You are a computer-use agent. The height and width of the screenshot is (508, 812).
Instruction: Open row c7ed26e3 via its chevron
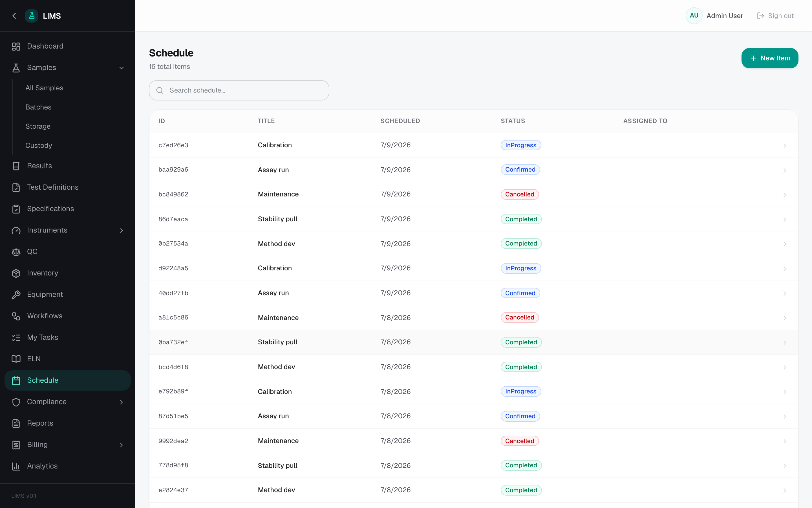784,145
